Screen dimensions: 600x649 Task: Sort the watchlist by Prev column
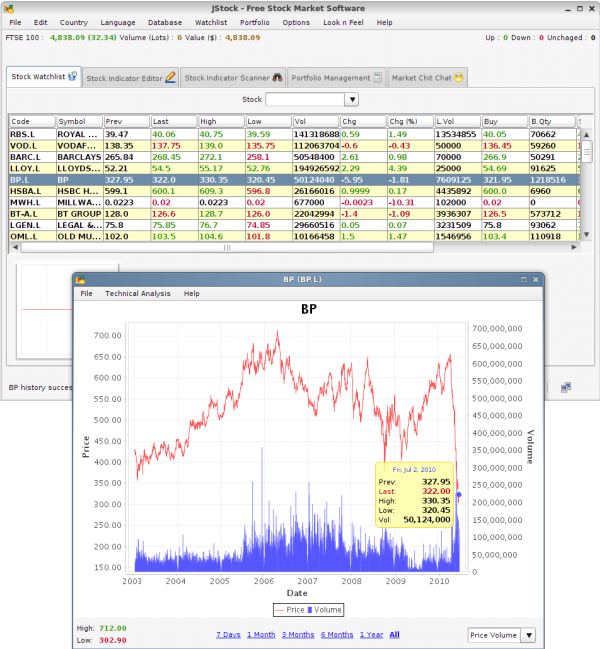point(126,121)
